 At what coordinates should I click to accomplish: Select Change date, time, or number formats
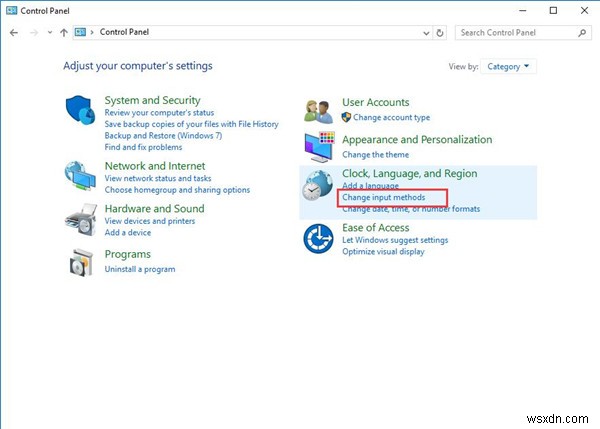pyautogui.click(x=411, y=209)
